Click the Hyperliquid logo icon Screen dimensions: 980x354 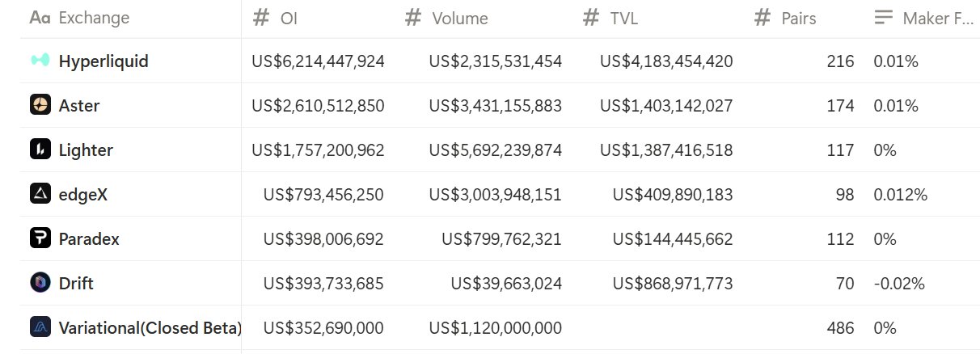pos(40,61)
